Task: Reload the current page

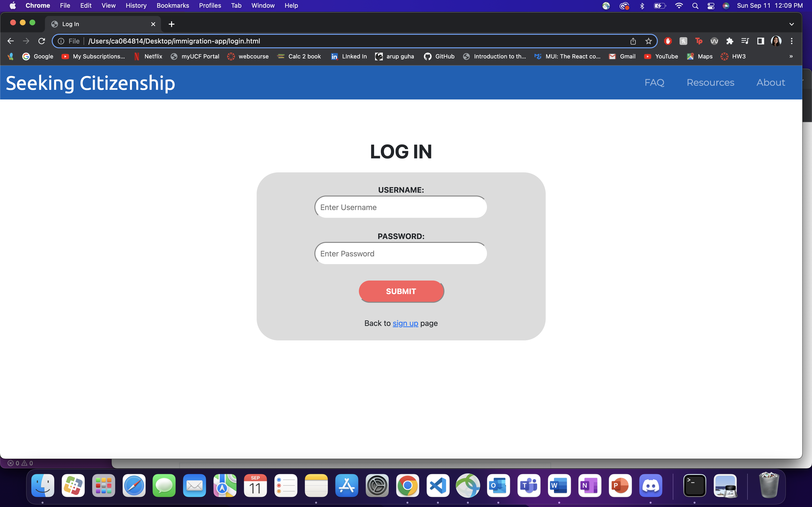Action: pos(42,41)
